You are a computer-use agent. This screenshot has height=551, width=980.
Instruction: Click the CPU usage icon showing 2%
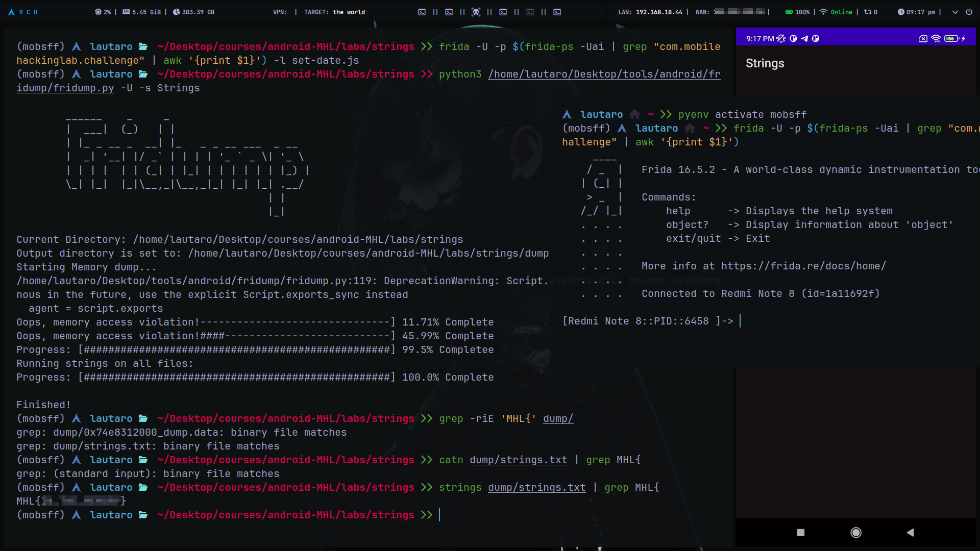point(98,12)
